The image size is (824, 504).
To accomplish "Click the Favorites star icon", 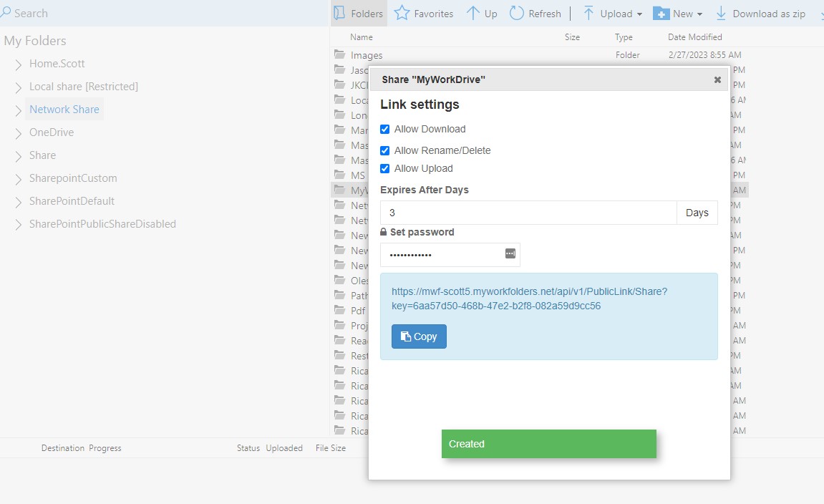I will coord(402,14).
